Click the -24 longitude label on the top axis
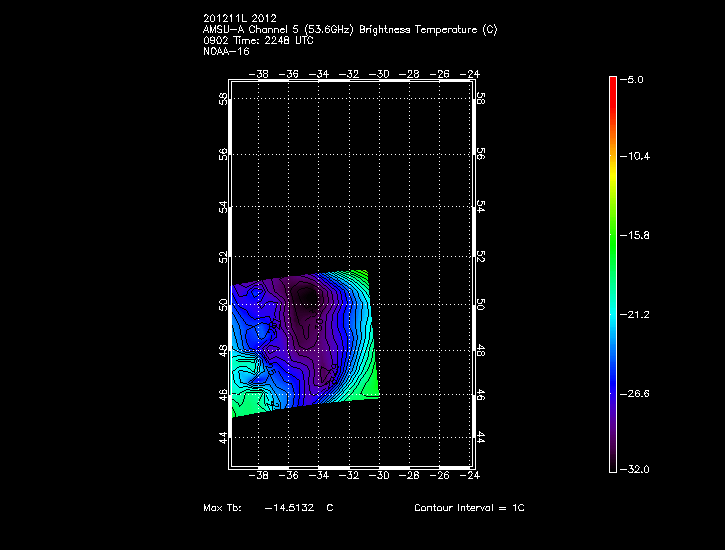This screenshot has height=550, width=725. click(468, 73)
